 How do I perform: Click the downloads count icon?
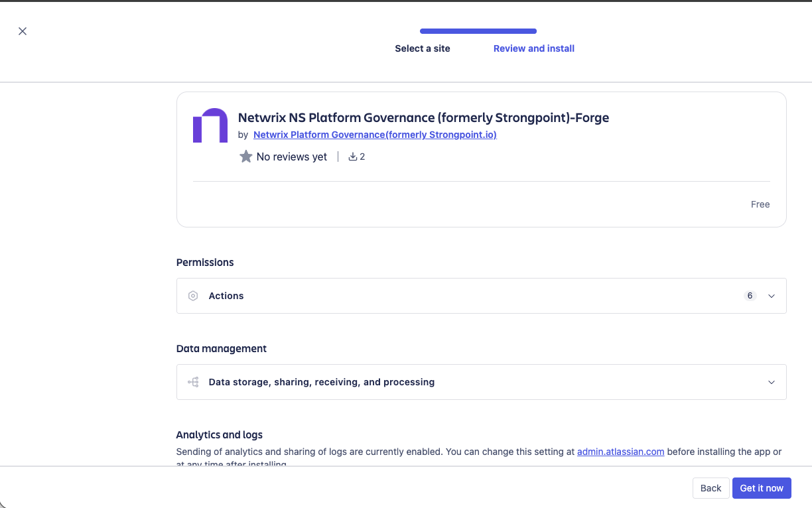point(352,156)
